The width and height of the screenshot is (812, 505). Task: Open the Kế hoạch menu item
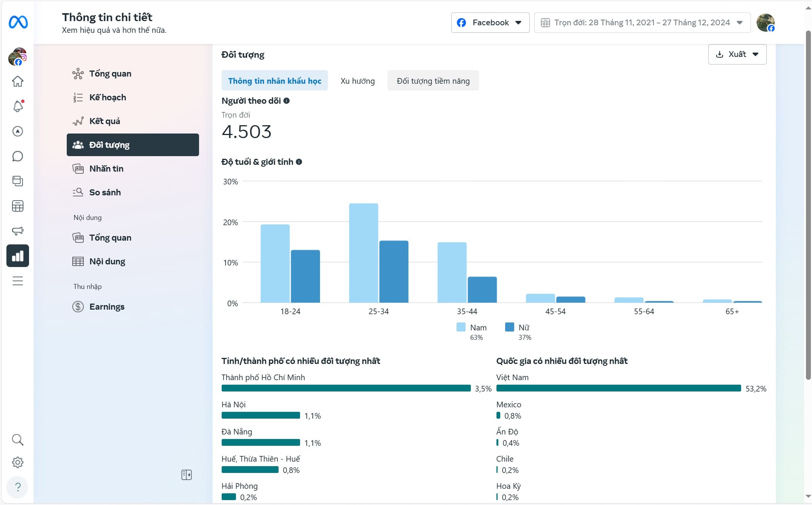click(x=133, y=97)
